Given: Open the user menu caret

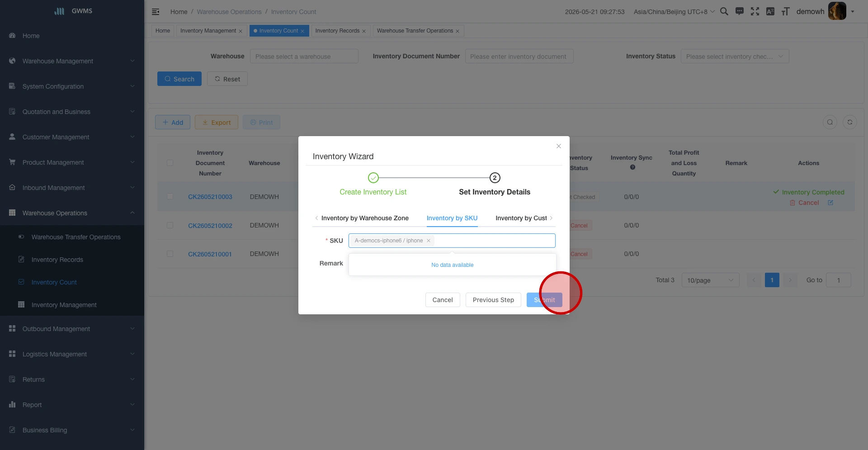Looking at the screenshot, I should click(x=853, y=12).
